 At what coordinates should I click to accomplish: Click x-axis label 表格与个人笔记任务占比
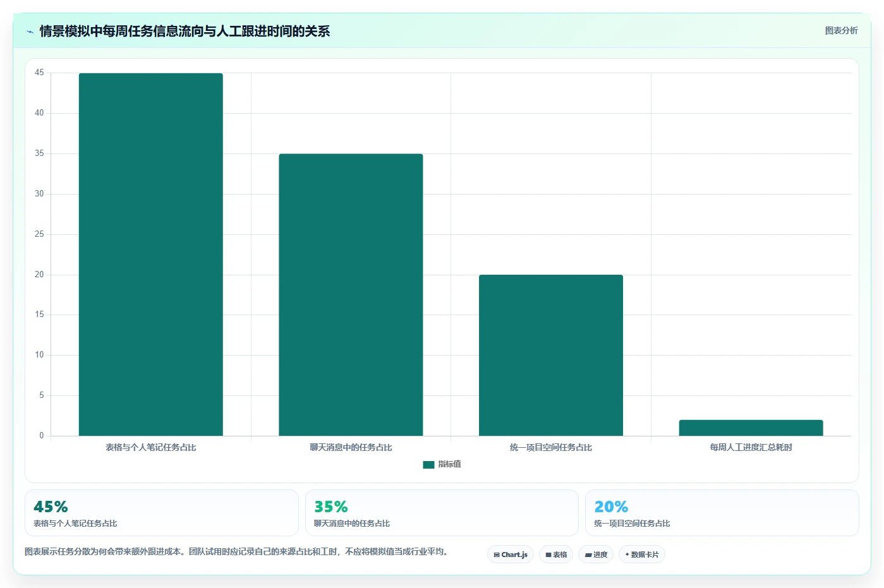(x=151, y=447)
